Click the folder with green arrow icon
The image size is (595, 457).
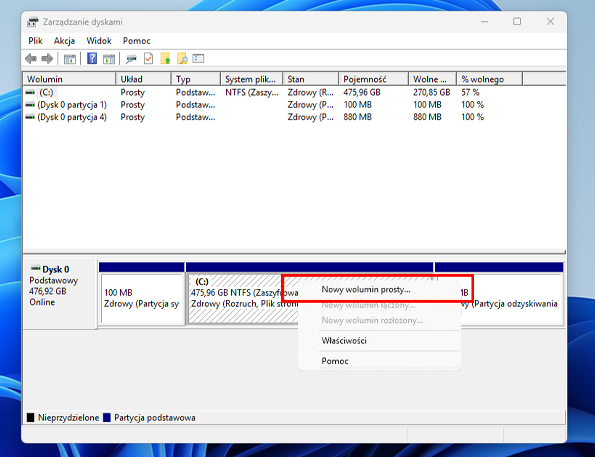point(165,58)
